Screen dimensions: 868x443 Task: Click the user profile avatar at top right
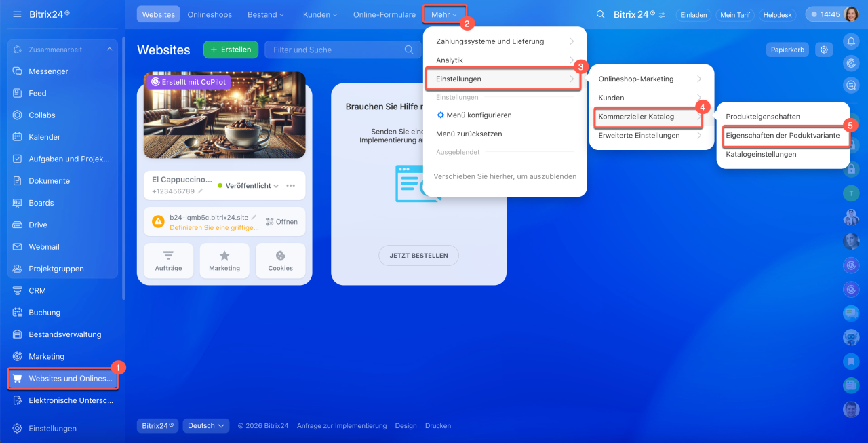(851, 14)
